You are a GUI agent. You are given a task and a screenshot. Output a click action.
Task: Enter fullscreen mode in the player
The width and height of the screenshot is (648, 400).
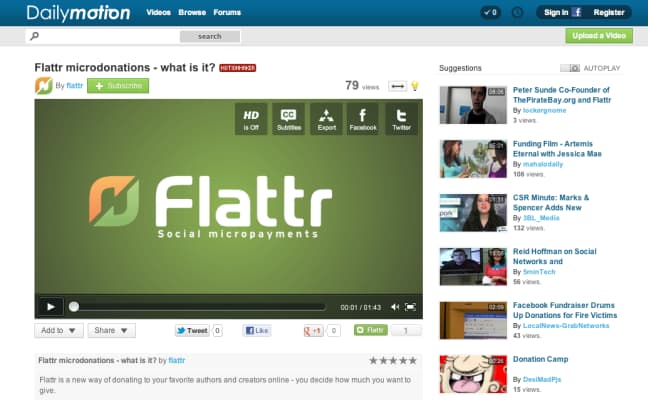[x=410, y=307]
